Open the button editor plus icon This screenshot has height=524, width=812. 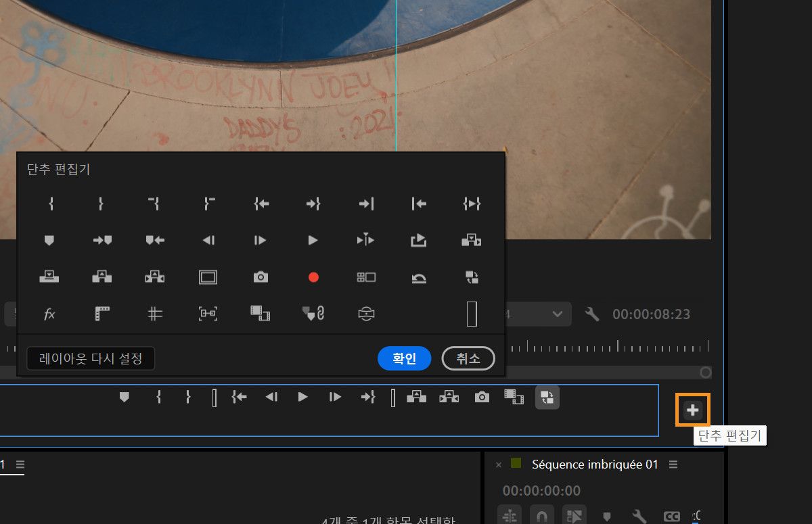692,409
